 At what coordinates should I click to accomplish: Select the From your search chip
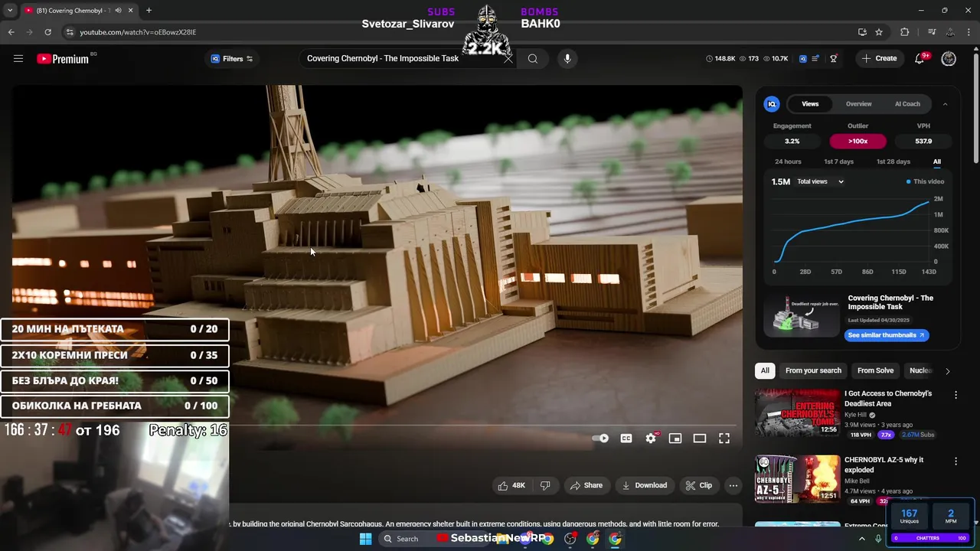tap(813, 370)
